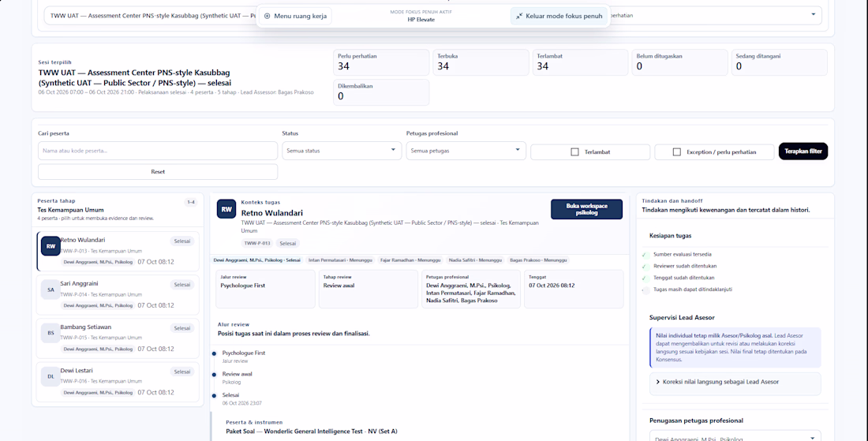
Task: Click the Selesai badge on Bambang Setiawan's card
Action: click(x=182, y=328)
